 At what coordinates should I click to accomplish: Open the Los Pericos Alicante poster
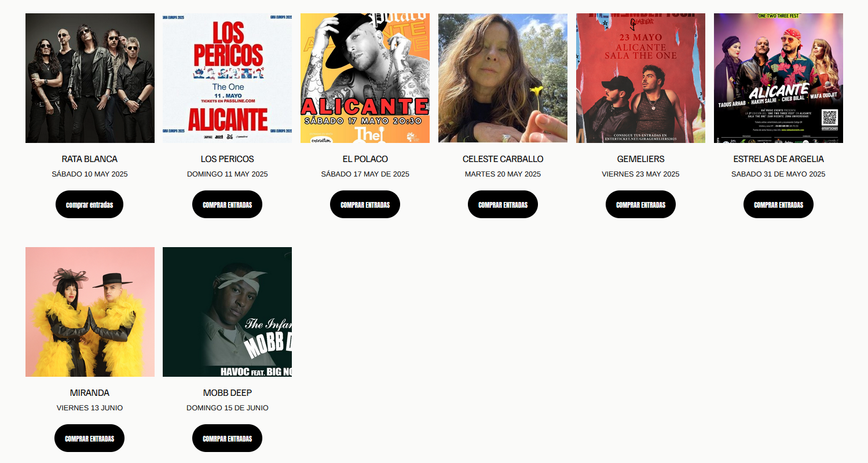[x=227, y=78]
